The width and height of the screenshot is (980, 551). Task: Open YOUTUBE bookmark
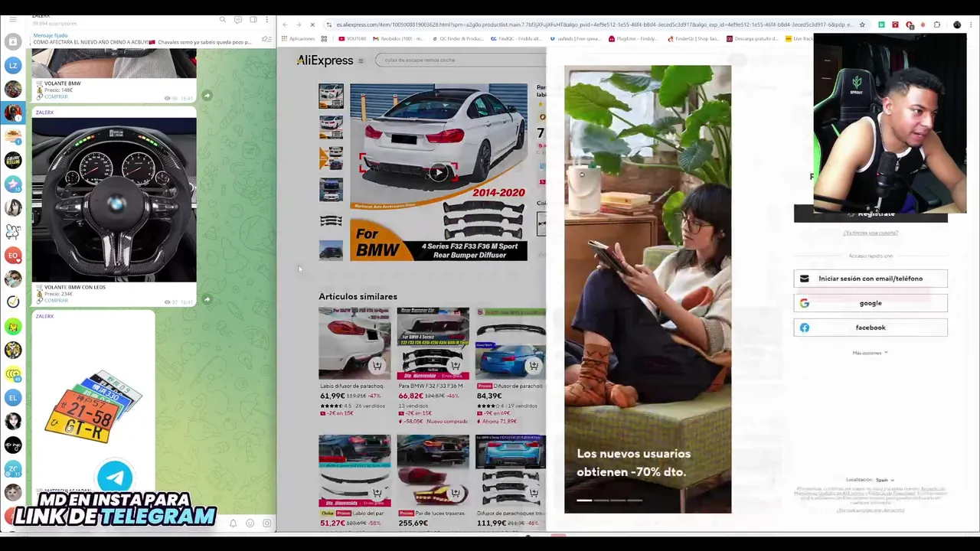pyautogui.click(x=351, y=38)
